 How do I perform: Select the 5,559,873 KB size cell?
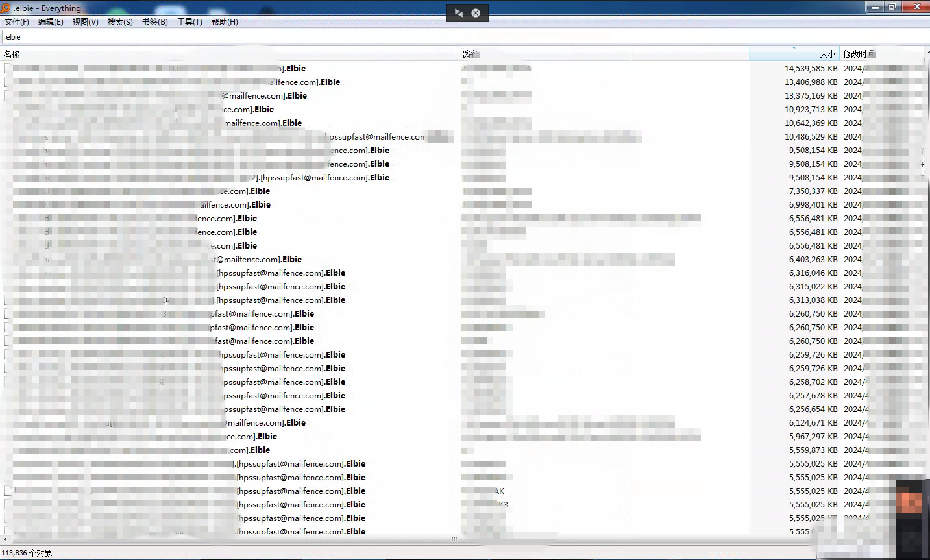click(x=813, y=450)
